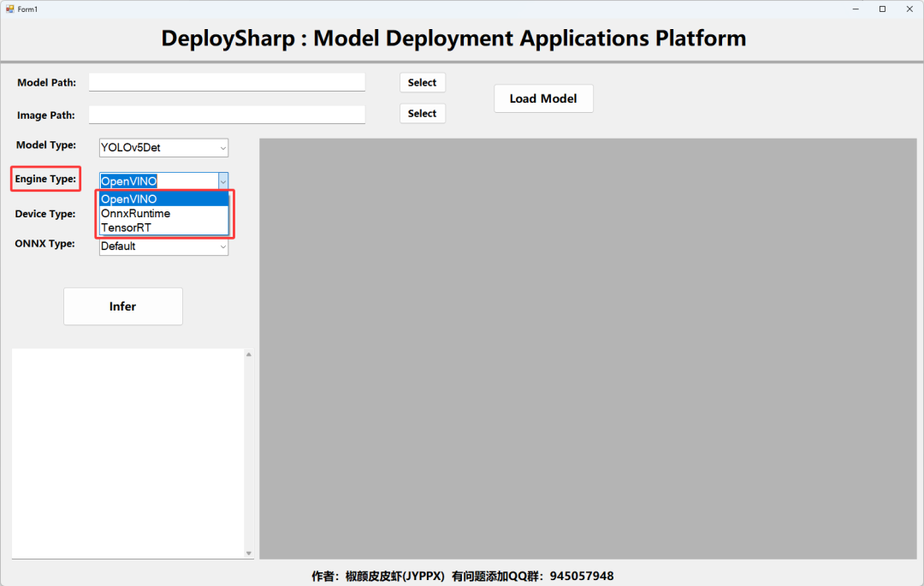Focus the Model Path text field
Screen dimensions: 924x586
click(227, 82)
